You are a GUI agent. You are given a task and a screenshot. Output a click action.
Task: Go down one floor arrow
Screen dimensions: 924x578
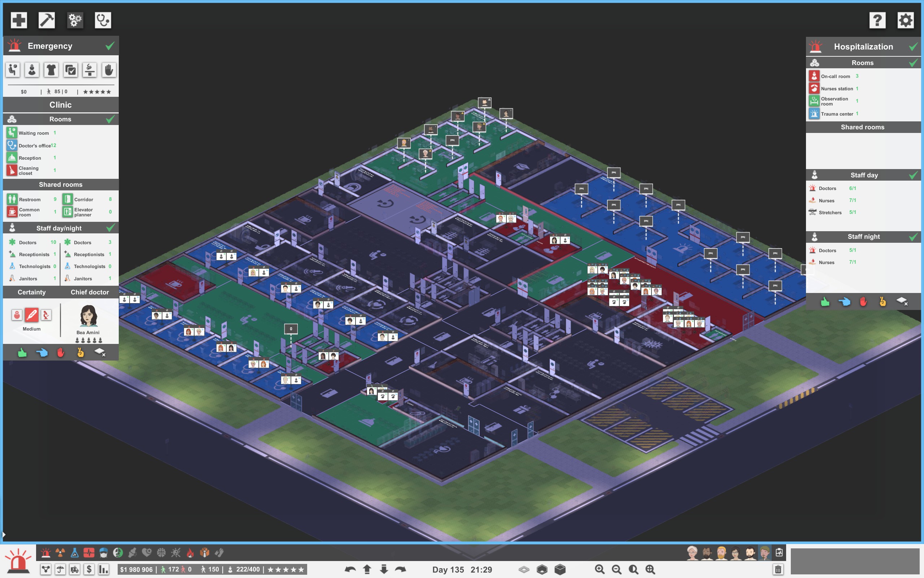pyautogui.click(x=384, y=570)
